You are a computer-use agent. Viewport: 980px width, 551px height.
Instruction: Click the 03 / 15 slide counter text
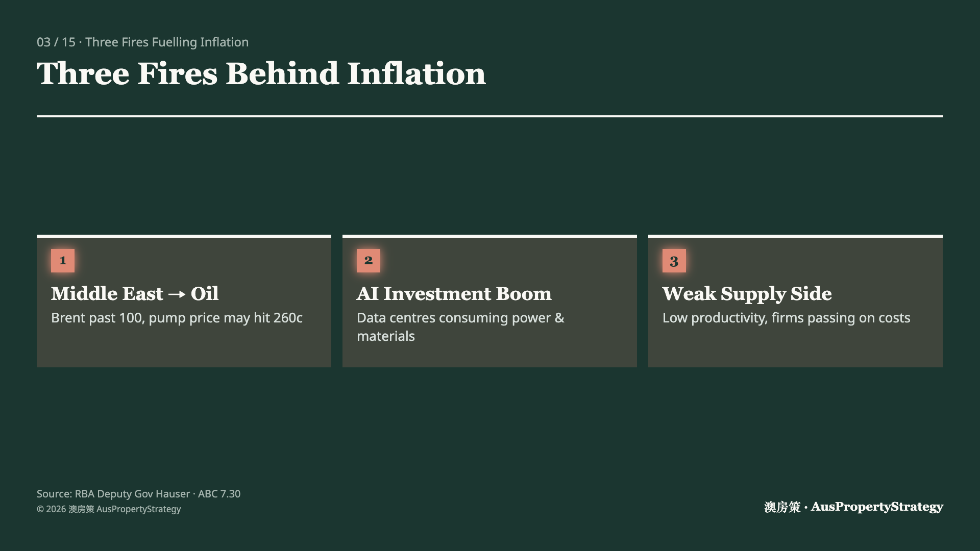coord(56,42)
